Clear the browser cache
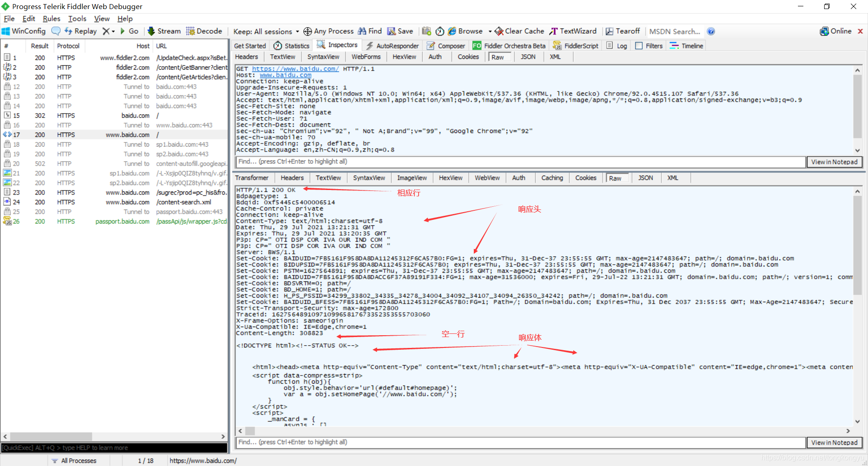This screenshot has width=868, height=466. point(519,31)
